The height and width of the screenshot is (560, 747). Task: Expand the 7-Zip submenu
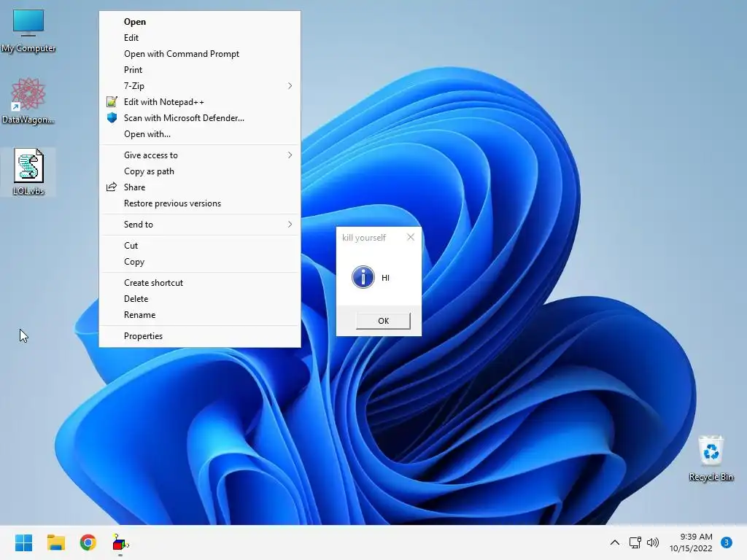(200, 86)
